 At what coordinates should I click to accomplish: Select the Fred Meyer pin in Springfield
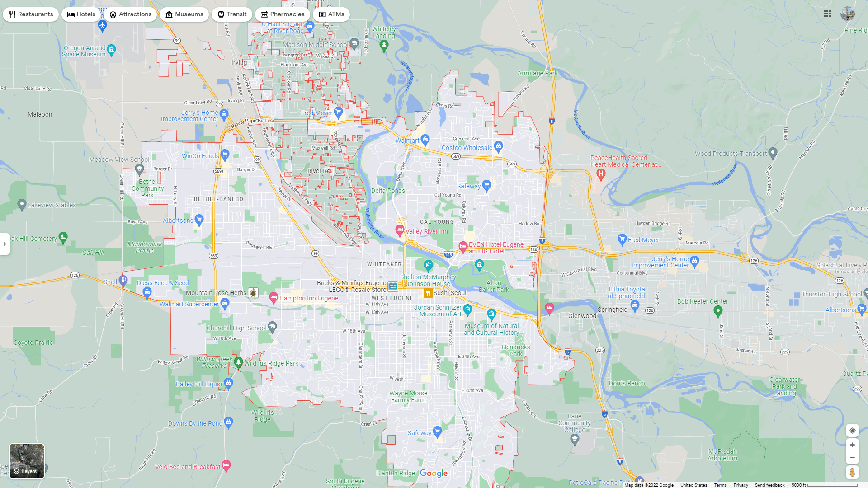coord(622,239)
